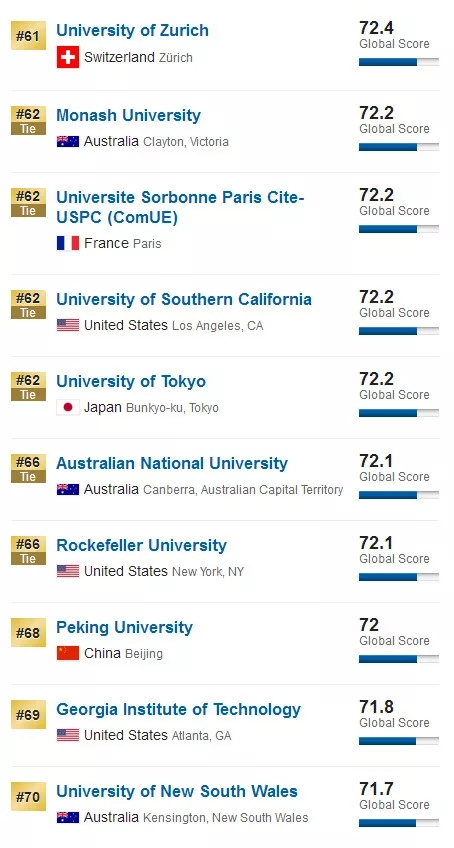Click Australia flag beside Monash University
Viewport: 454px width, 848px height.
point(68,142)
